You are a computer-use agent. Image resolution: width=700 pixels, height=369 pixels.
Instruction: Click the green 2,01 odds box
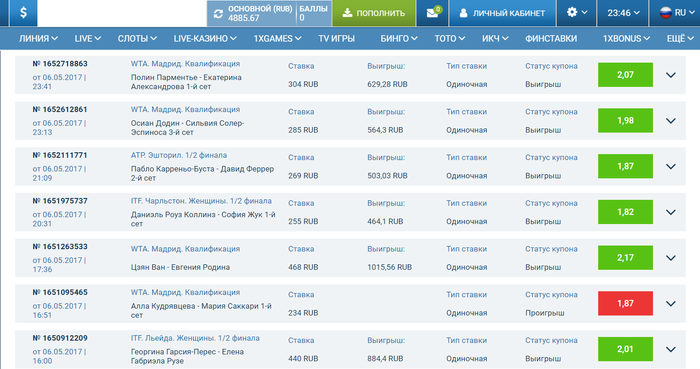tap(625, 349)
